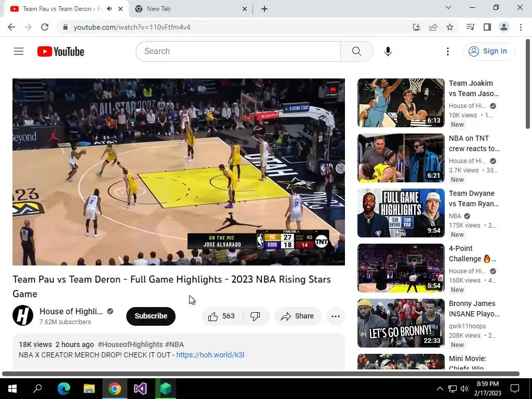Go back with browser back arrow
This screenshot has width=532, height=399.
[x=11, y=27]
